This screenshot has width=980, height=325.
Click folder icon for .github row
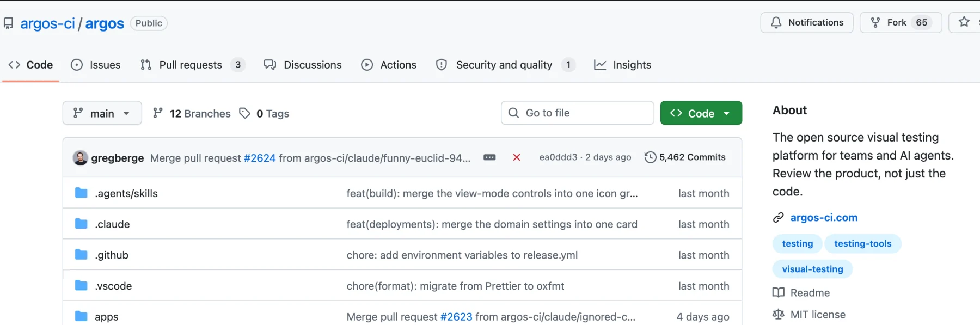click(x=81, y=254)
